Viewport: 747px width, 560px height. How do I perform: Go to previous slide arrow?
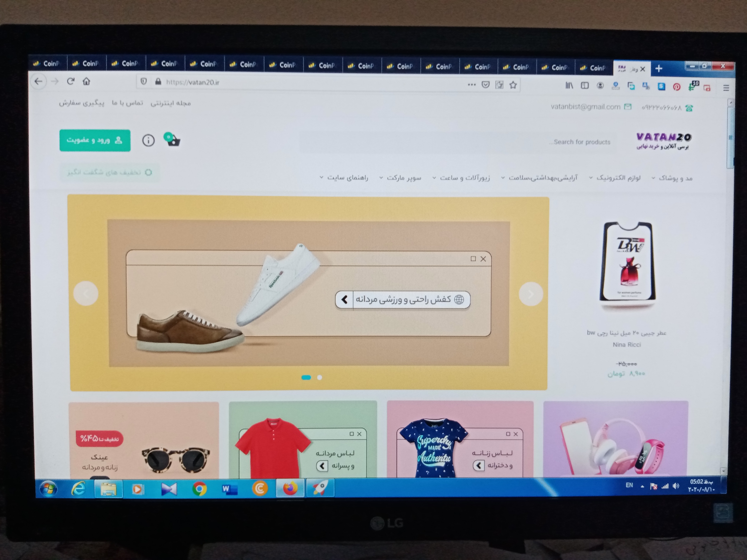(x=86, y=293)
